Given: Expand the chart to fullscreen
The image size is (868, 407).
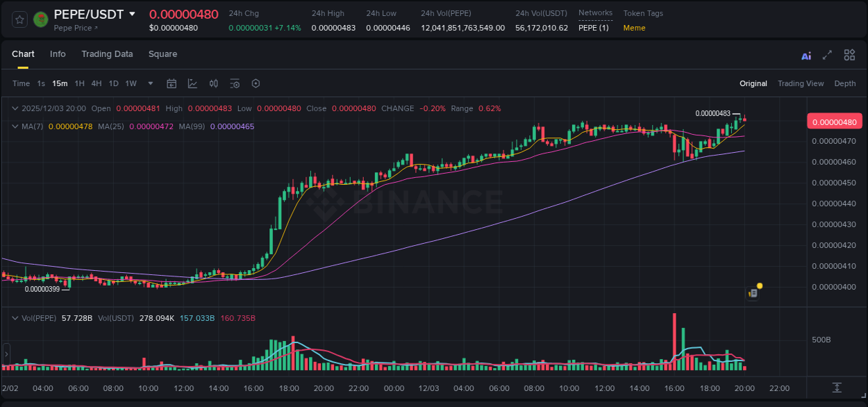Looking at the screenshot, I should click(828, 54).
